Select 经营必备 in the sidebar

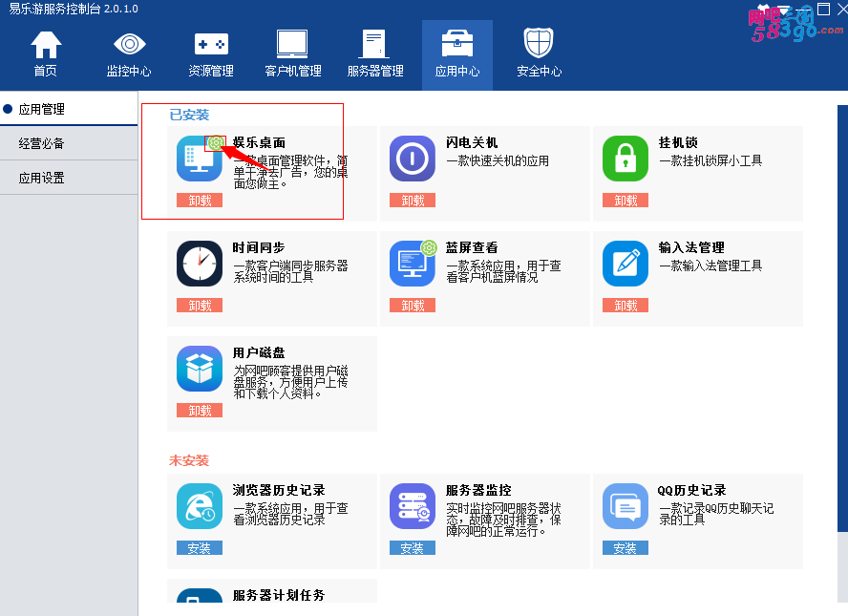(69, 143)
